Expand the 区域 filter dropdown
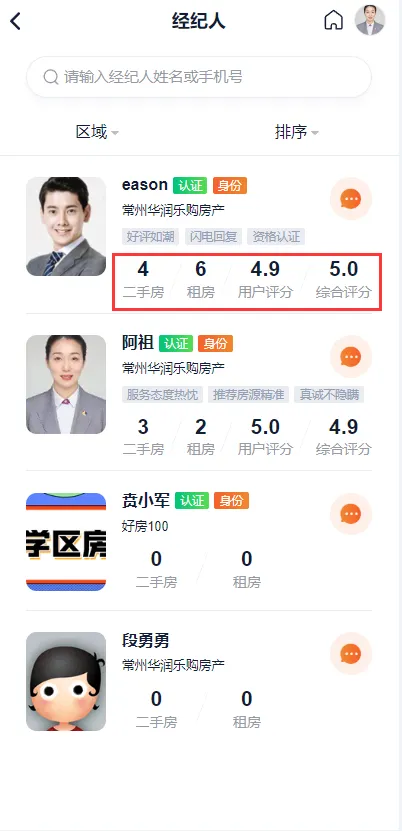Image resolution: width=402 pixels, height=831 pixels. 97,131
